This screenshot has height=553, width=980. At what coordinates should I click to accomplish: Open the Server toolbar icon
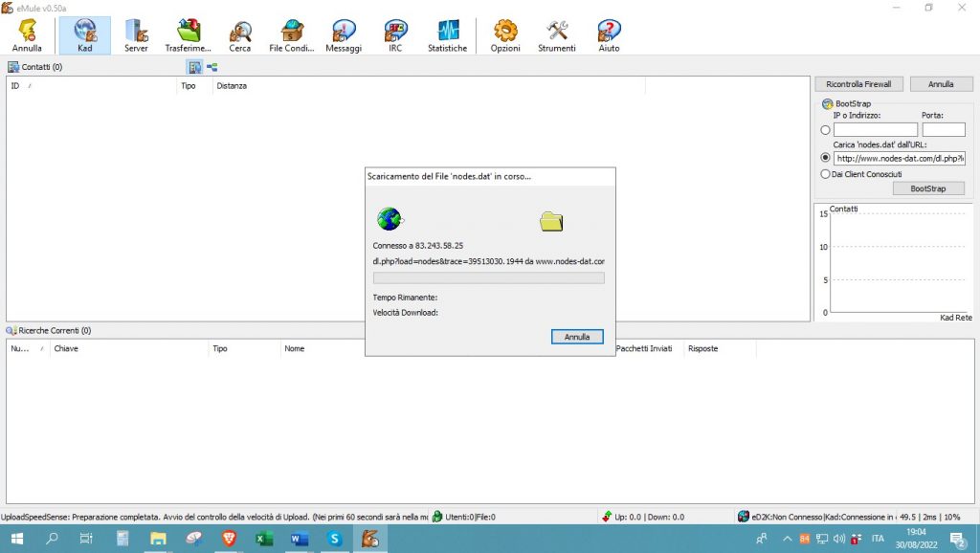click(136, 35)
